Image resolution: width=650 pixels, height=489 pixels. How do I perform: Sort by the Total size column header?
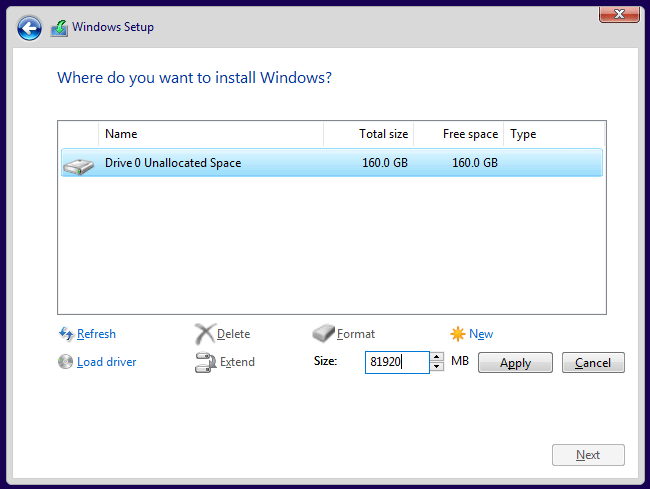point(368,134)
